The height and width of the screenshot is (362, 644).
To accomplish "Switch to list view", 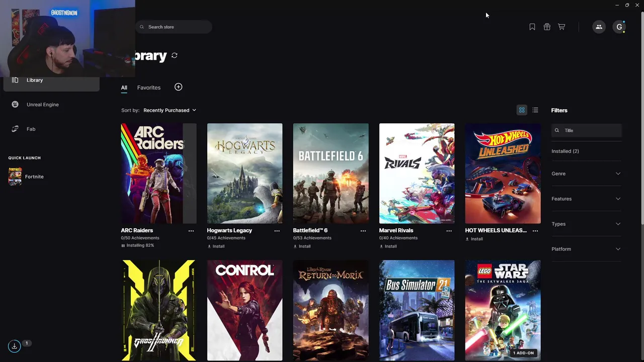I will tap(535, 110).
